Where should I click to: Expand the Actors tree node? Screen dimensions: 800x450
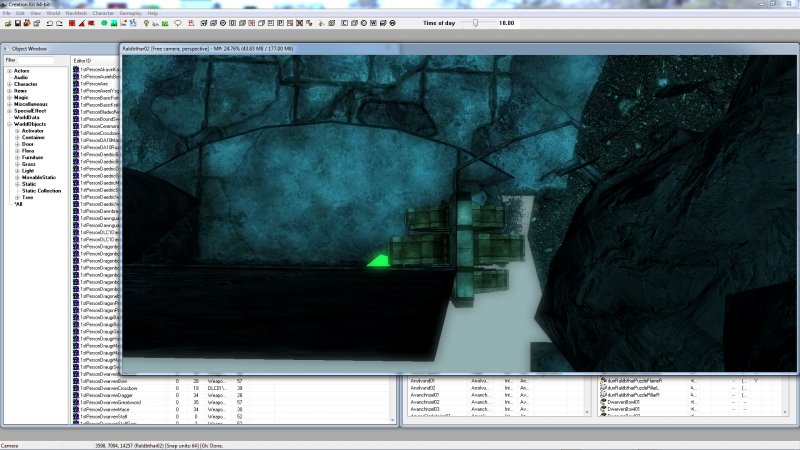[10, 71]
